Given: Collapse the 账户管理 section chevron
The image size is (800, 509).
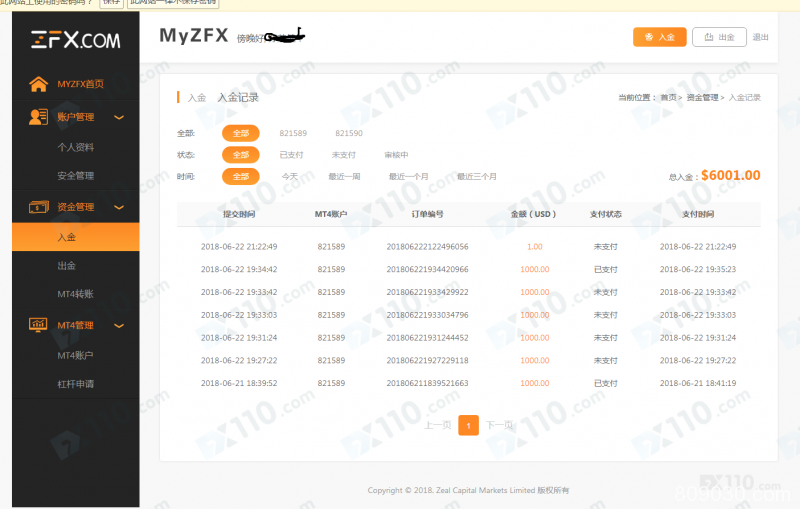Looking at the screenshot, I should point(119,117).
